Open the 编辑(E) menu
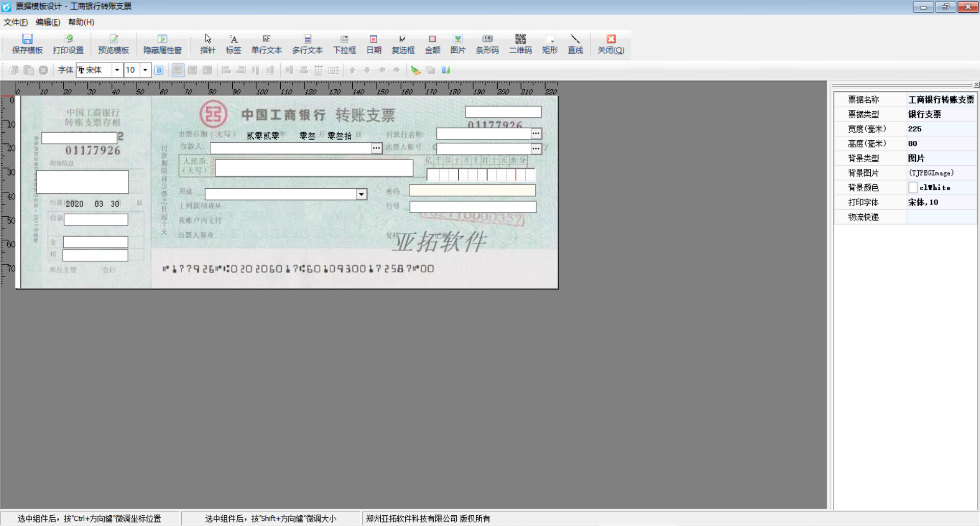The height and width of the screenshot is (526, 980). coord(48,22)
